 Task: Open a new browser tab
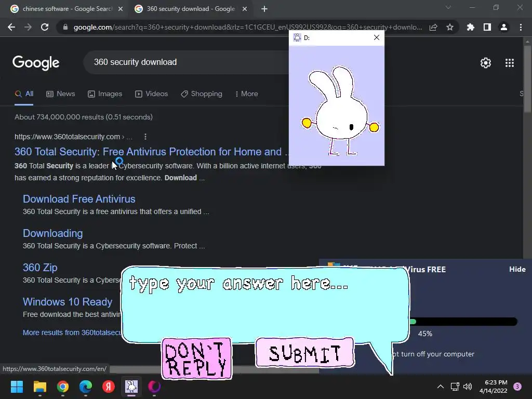(264, 9)
